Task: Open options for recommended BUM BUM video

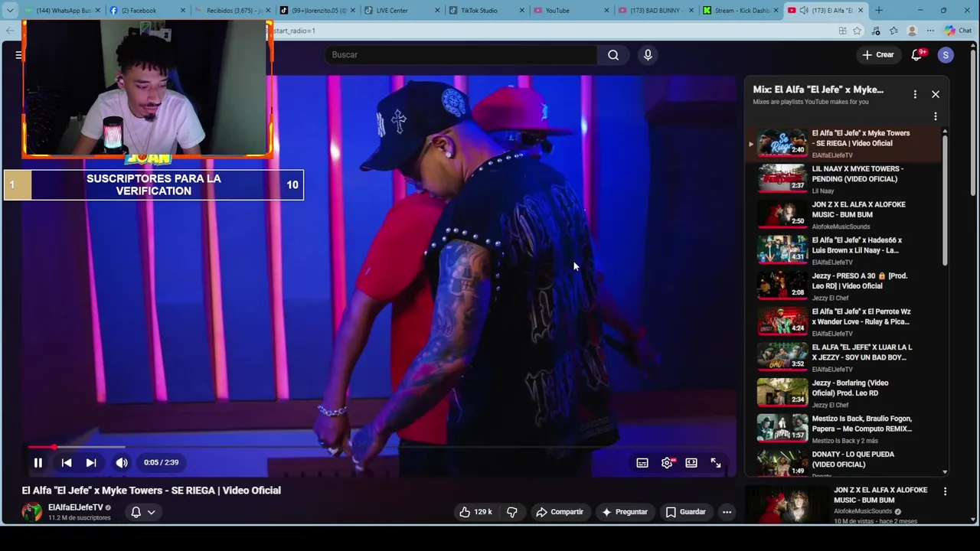Action: coord(945,491)
